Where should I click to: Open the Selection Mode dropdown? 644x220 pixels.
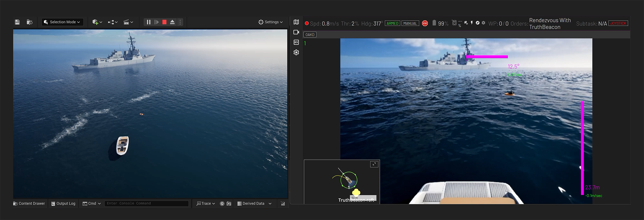pos(62,22)
